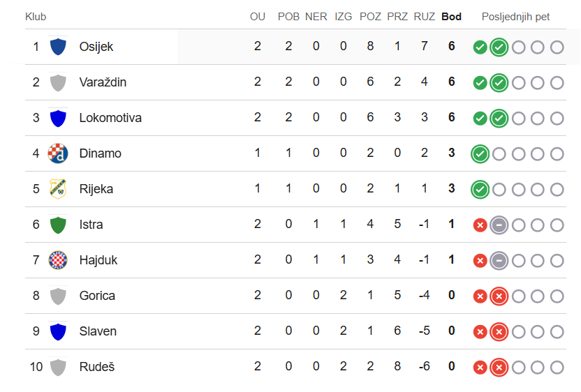Viewport: 581px width, 392px height.
Task: Click the Dinamo club crest icon
Action: coord(58,153)
